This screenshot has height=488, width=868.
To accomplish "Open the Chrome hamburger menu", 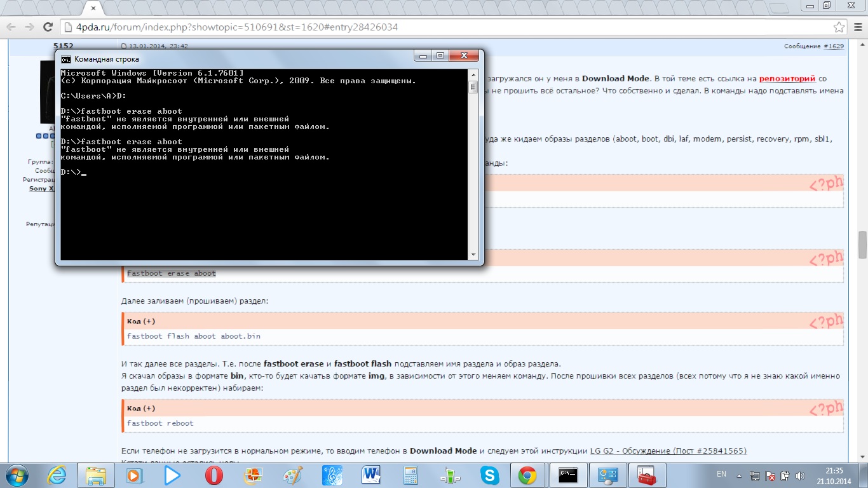I will 857,27.
